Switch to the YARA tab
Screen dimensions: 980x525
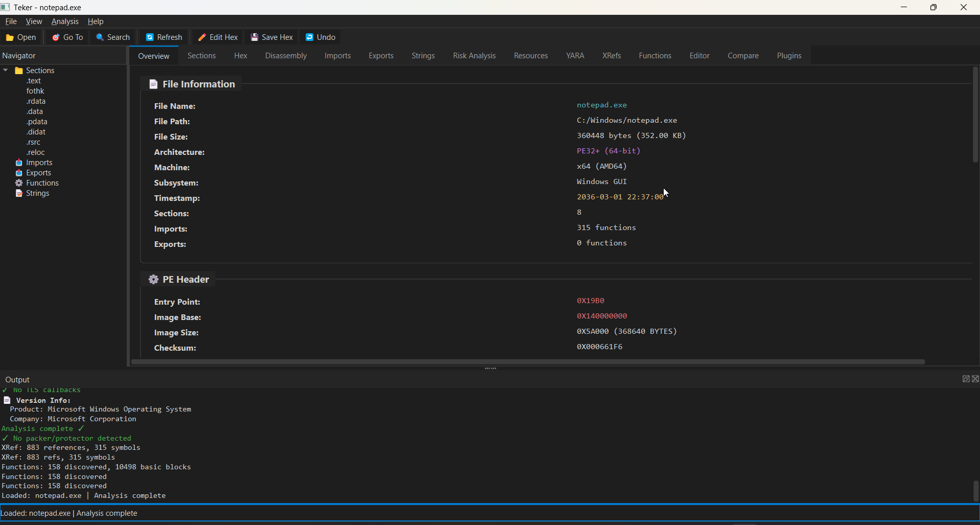pos(575,56)
